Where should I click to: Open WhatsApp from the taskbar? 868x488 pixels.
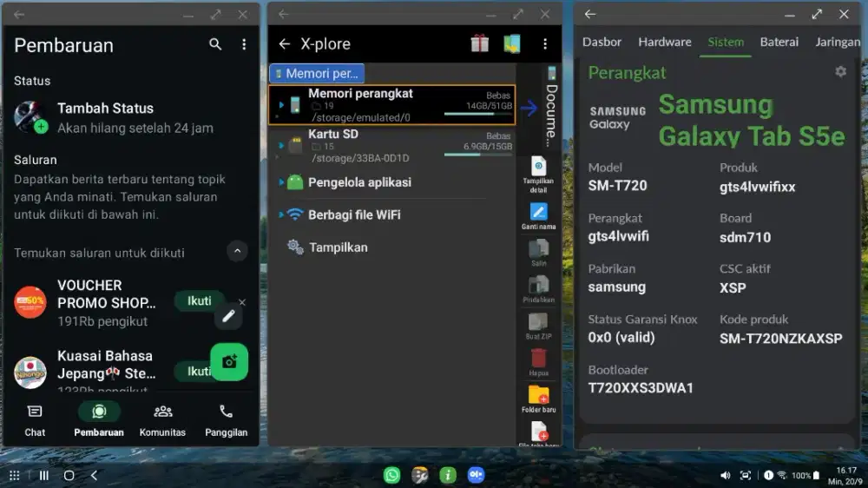tap(392, 475)
